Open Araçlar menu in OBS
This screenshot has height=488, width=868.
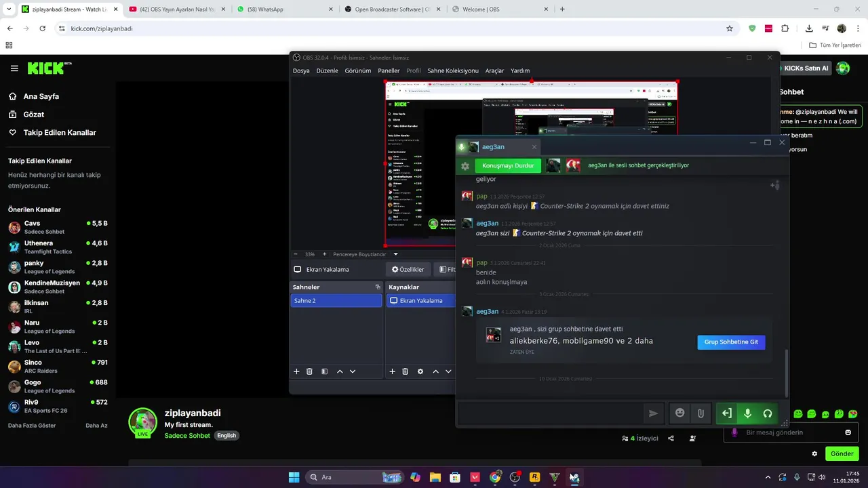(494, 70)
